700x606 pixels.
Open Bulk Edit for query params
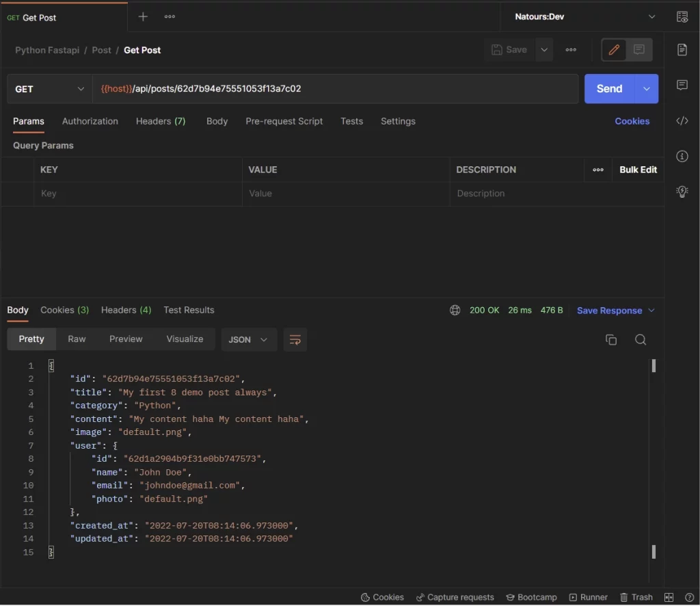tap(637, 169)
